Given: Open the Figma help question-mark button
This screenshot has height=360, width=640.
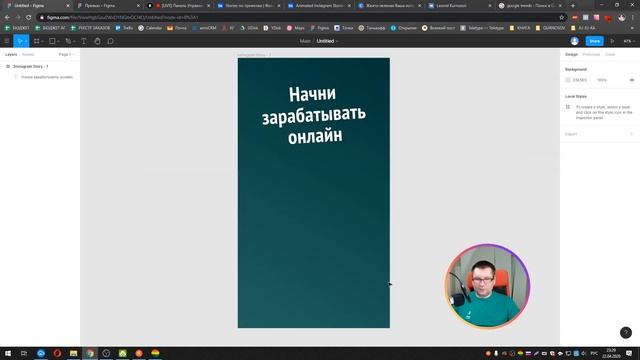Looking at the screenshot, I should pos(626,333).
